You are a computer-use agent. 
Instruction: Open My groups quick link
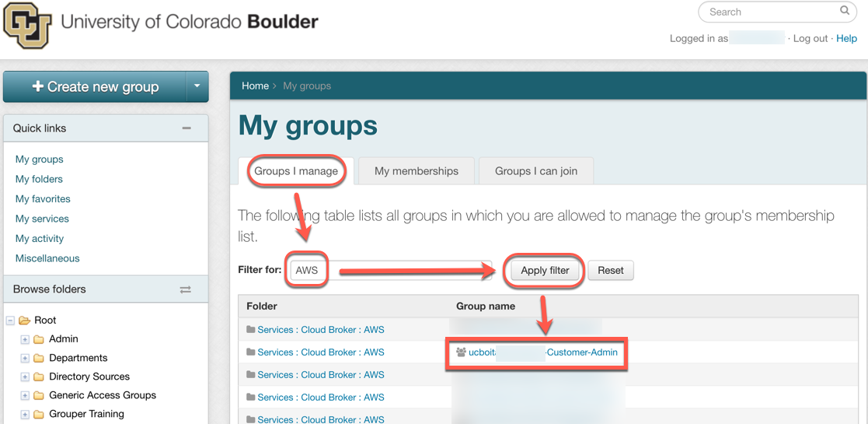(x=40, y=159)
